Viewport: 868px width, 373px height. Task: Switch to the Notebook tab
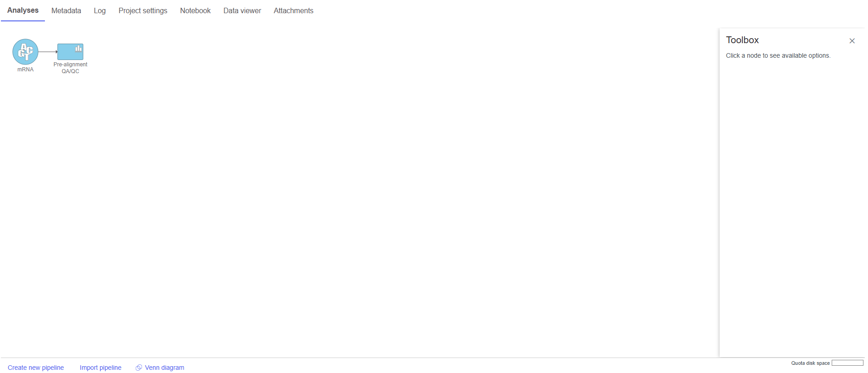195,10
